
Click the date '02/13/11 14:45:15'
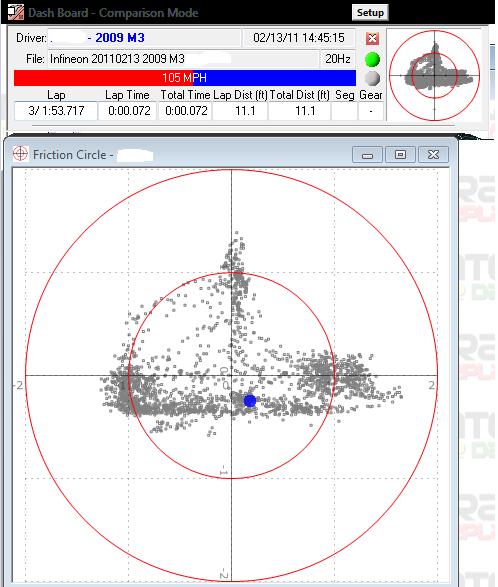[x=299, y=38]
